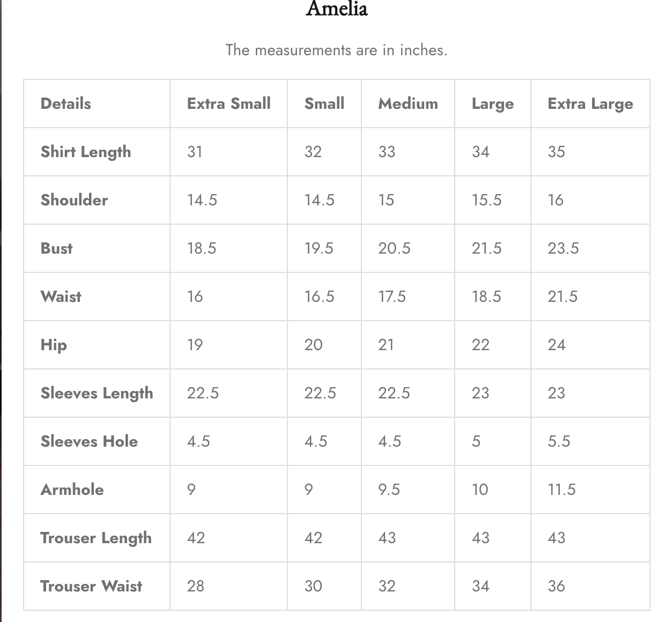The image size is (672, 622).
Task: Select the Extra Small column header
Action: click(x=229, y=103)
